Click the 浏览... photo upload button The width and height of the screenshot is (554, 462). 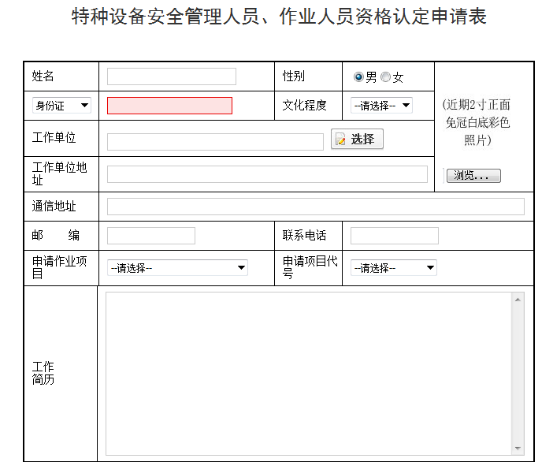pyautogui.click(x=473, y=176)
